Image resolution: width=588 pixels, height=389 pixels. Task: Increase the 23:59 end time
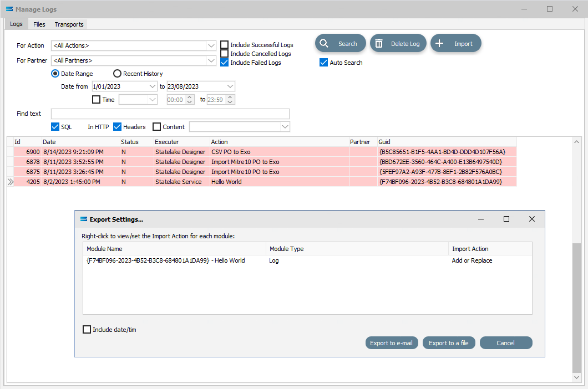pyautogui.click(x=230, y=97)
